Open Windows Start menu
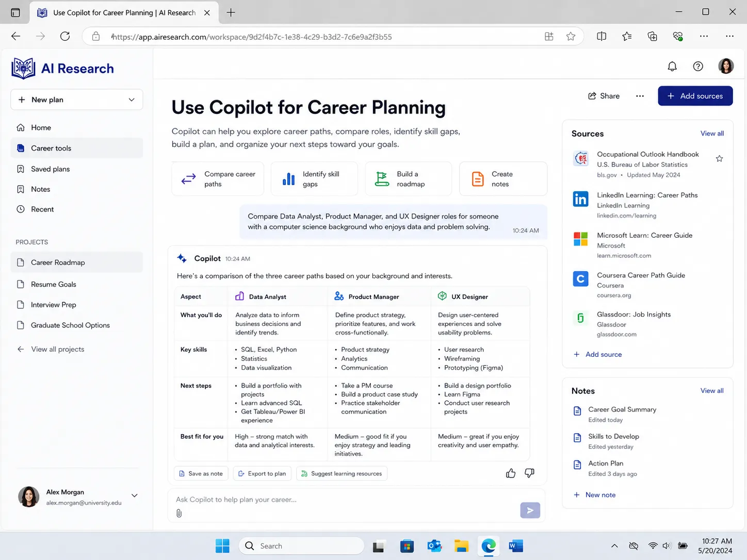Viewport: 747px width, 560px height. pos(222,546)
